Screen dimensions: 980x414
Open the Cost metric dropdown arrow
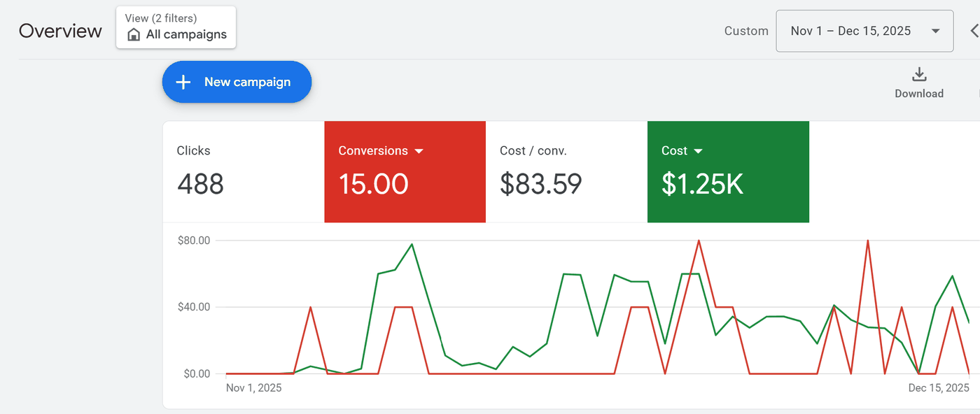click(x=698, y=151)
